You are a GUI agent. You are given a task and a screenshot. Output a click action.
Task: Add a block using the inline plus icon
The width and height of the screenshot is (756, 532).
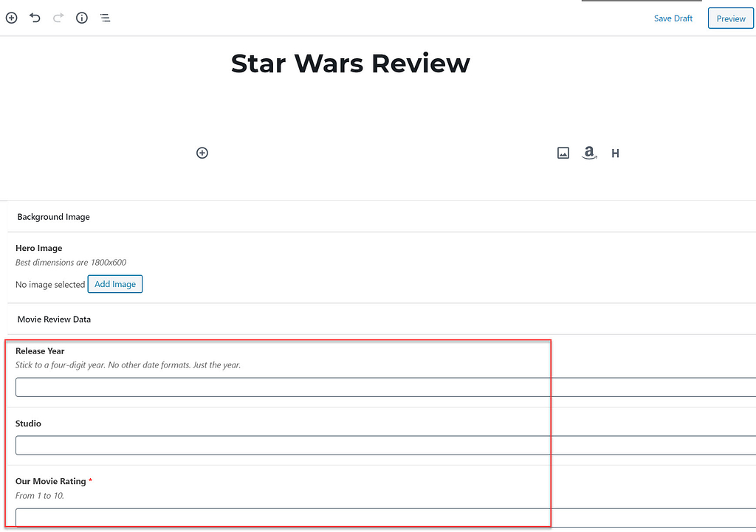(x=202, y=153)
